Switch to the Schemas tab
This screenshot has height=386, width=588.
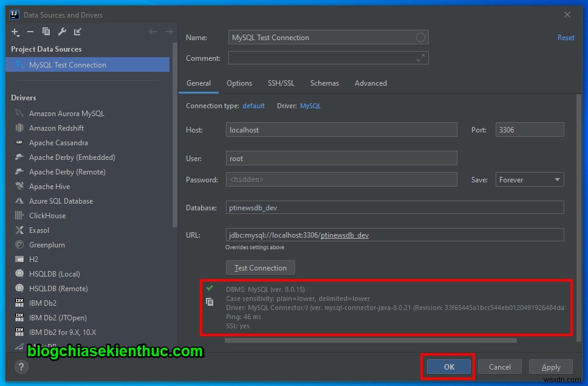(x=324, y=83)
